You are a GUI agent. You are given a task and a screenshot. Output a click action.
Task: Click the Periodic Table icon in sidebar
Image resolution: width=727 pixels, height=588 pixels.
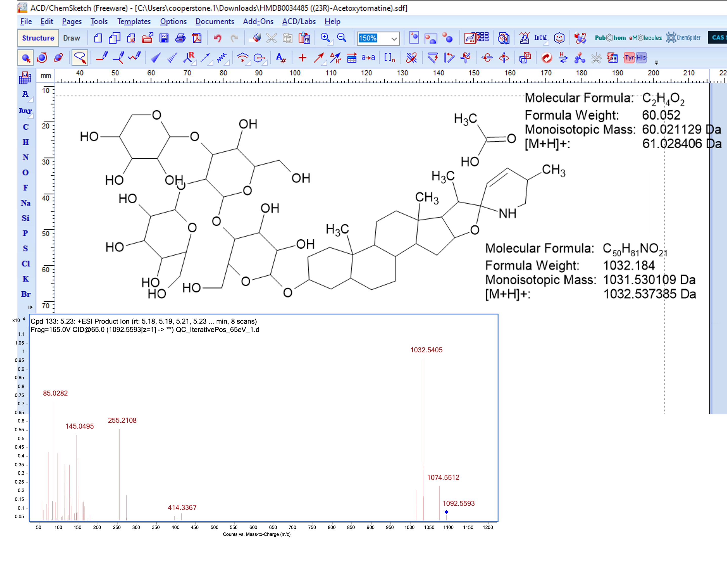pos(25,78)
